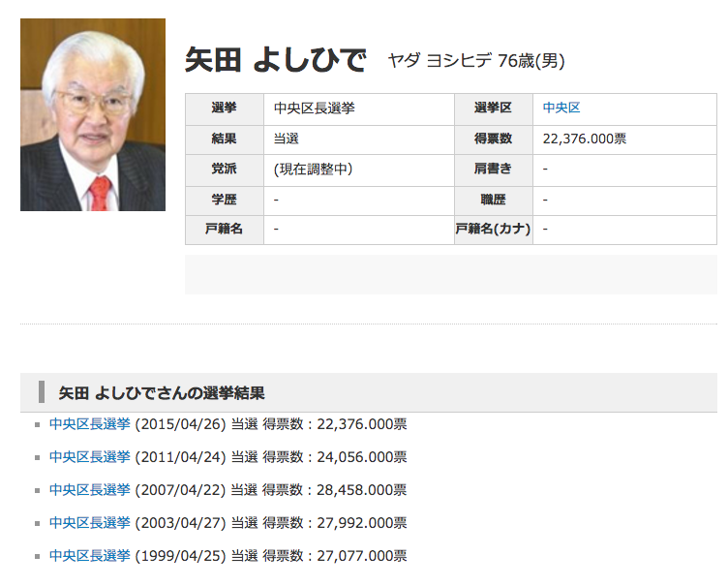Select vote count 27,077.000票 in list
The height and width of the screenshot is (587, 728).
tap(362, 556)
